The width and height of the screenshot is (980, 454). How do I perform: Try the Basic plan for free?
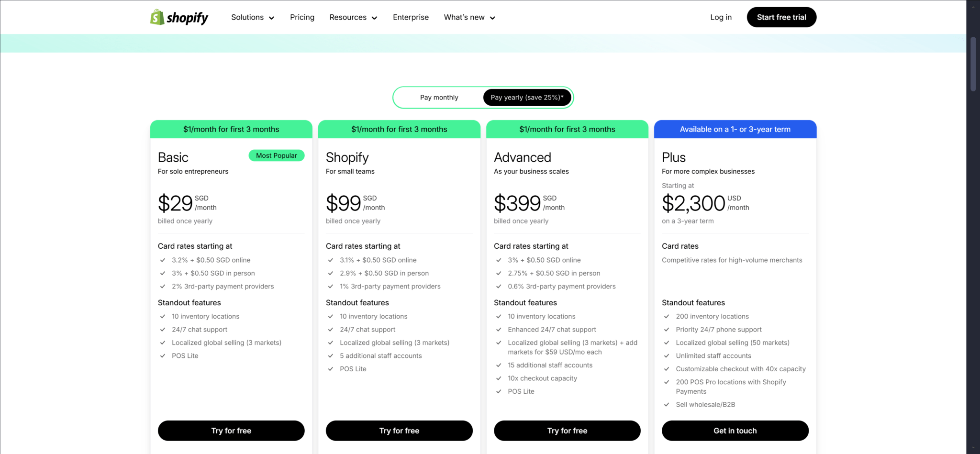pyautogui.click(x=231, y=430)
